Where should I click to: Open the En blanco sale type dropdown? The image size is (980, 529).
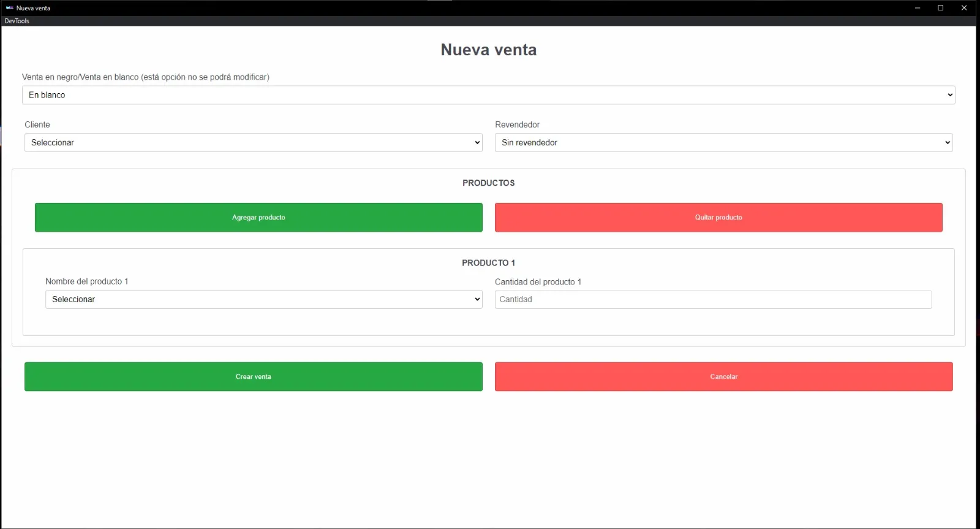point(489,95)
